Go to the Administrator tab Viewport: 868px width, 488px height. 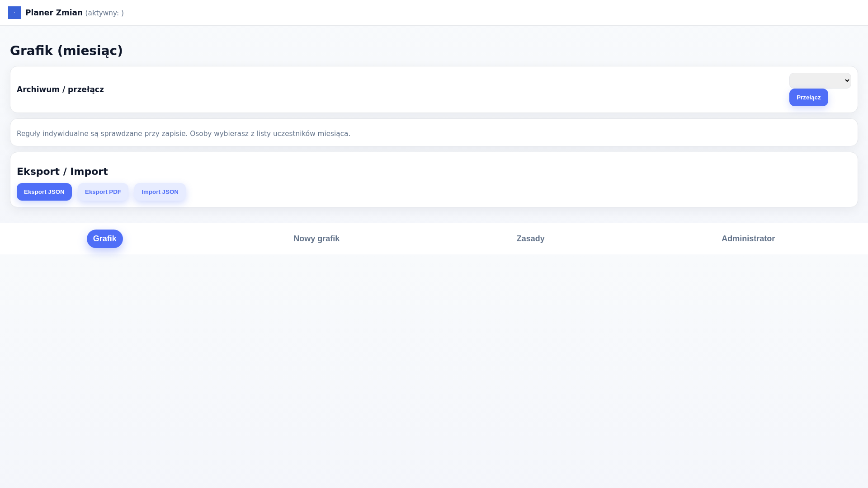(748, 239)
